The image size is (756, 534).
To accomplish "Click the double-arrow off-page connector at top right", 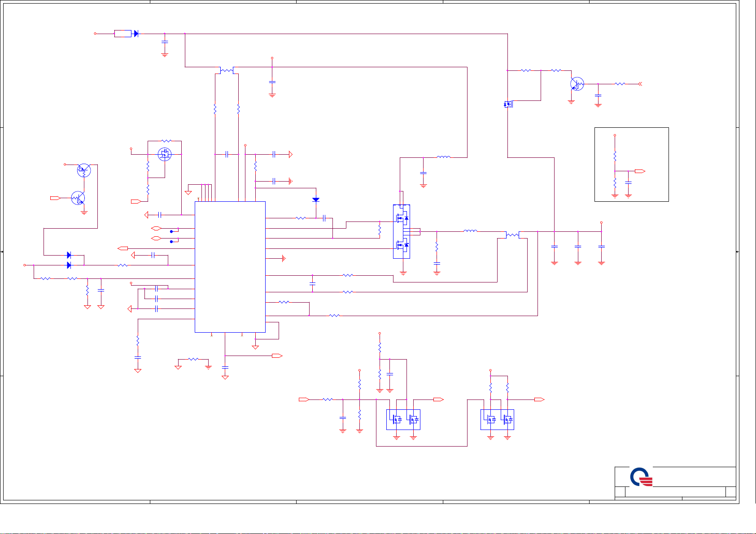I will pos(640,84).
